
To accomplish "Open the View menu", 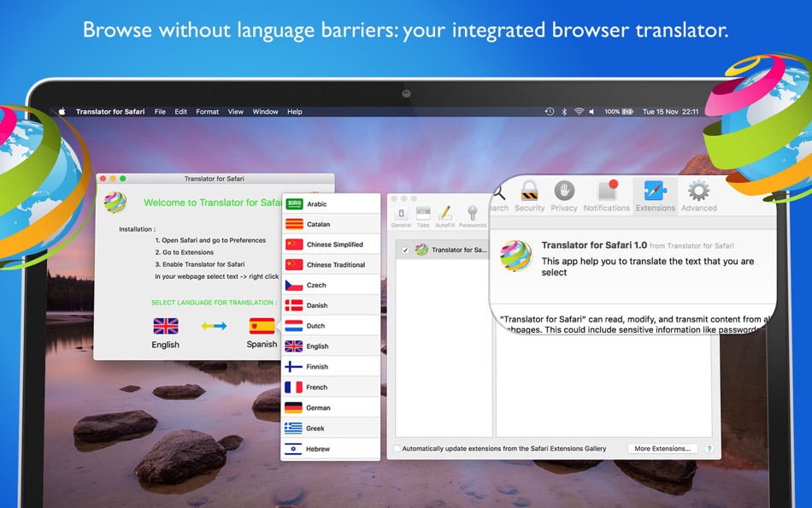I will pos(236,111).
